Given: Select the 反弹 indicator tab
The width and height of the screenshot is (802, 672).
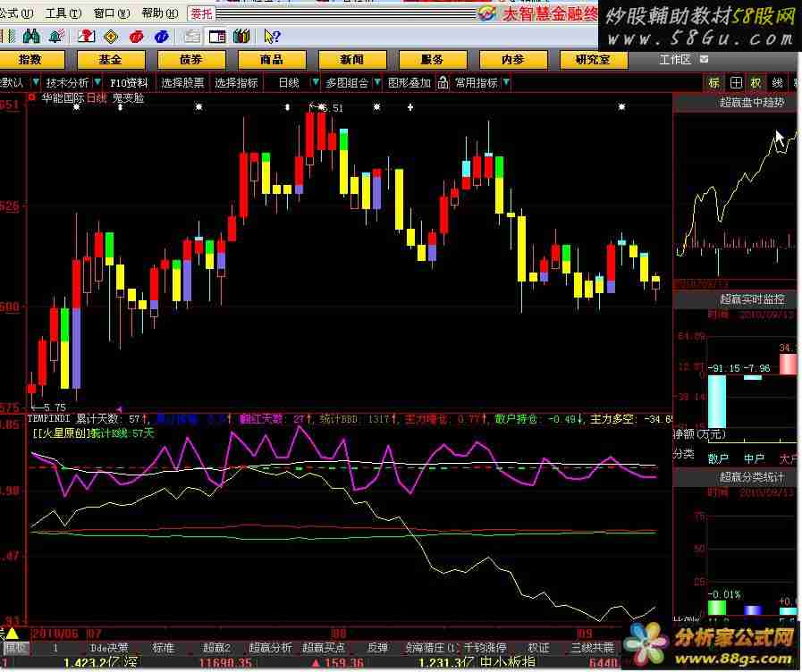Looking at the screenshot, I should (377, 648).
